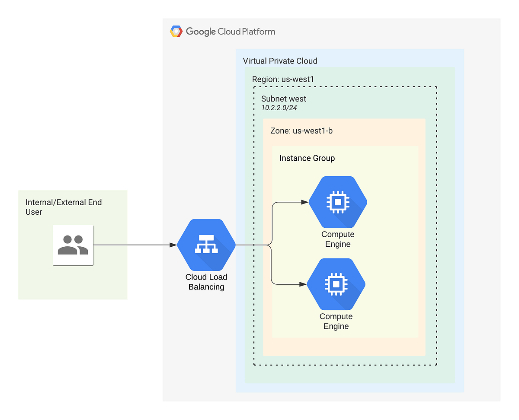519x420 pixels.
Task: Click the chip symbol inside the bottom Compute Engine hexagon
Action: pyautogui.click(x=336, y=284)
